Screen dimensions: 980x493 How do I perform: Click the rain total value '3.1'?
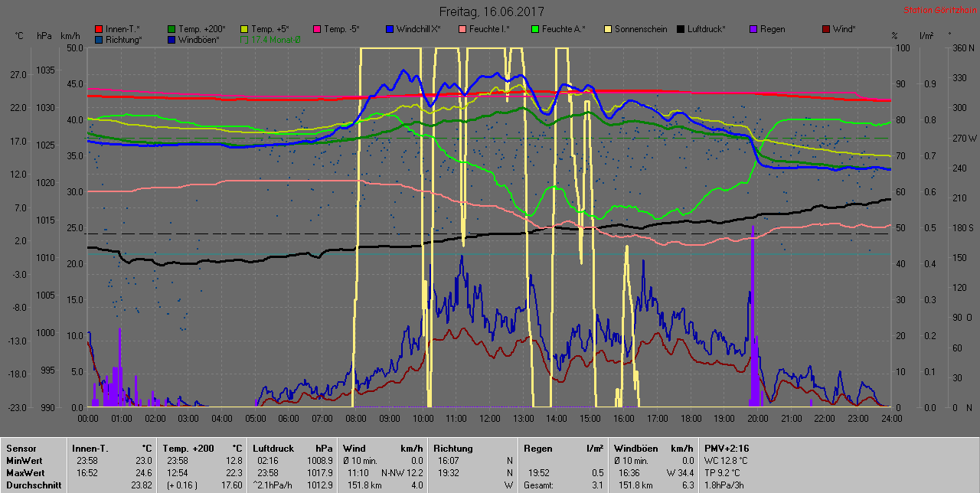coord(599,485)
